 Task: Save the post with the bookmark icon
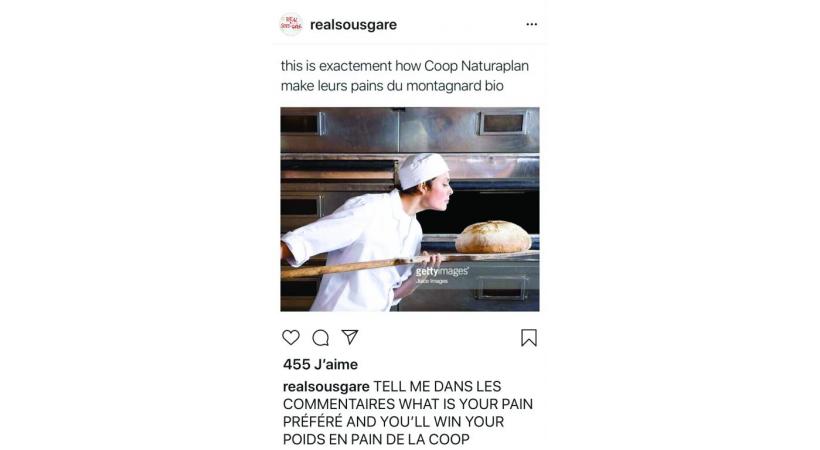[x=529, y=338]
